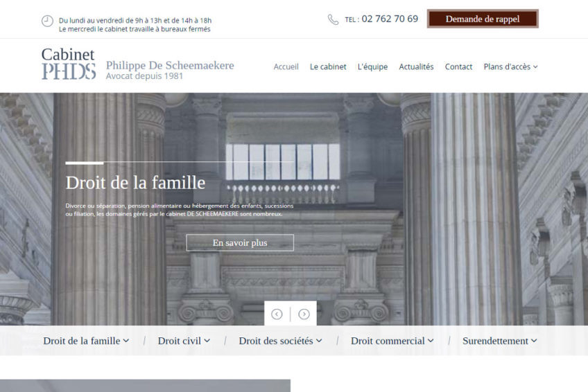
Task: Click the telephone handset icon
Action: [x=333, y=19]
